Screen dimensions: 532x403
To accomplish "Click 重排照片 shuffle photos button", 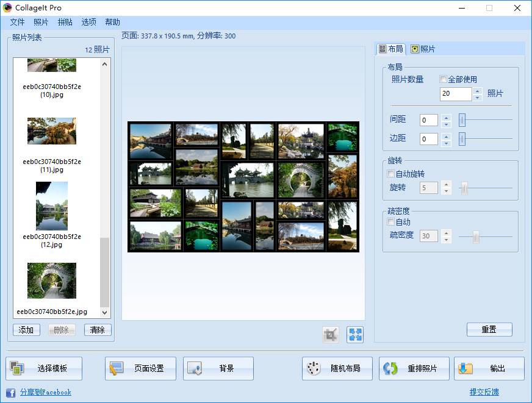I will pos(414,368).
